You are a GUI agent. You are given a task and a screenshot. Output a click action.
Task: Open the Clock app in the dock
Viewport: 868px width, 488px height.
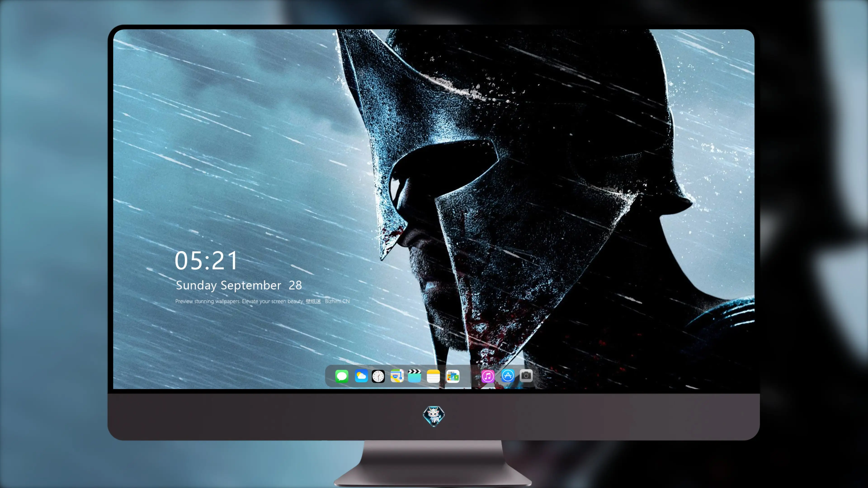click(378, 376)
